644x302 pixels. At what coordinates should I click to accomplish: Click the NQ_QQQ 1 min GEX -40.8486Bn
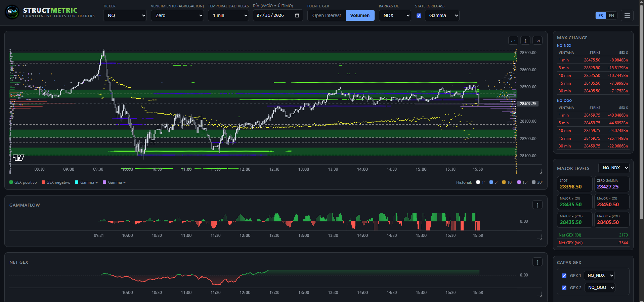click(x=618, y=115)
